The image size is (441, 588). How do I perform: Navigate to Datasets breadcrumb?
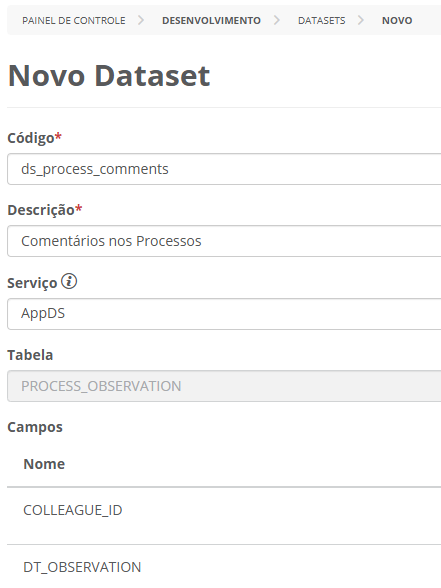pyautogui.click(x=321, y=20)
